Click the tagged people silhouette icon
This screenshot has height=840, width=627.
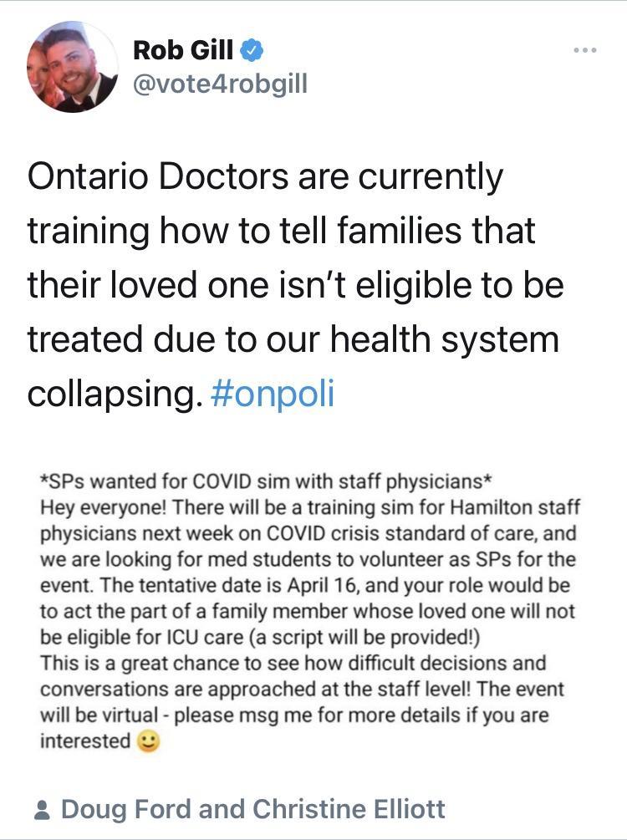pyautogui.click(x=41, y=810)
